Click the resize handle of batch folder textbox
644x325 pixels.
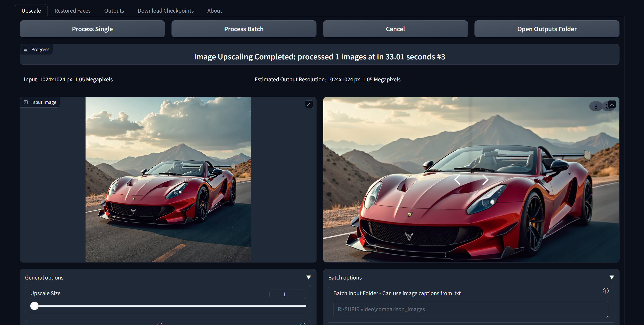coord(607,317)
